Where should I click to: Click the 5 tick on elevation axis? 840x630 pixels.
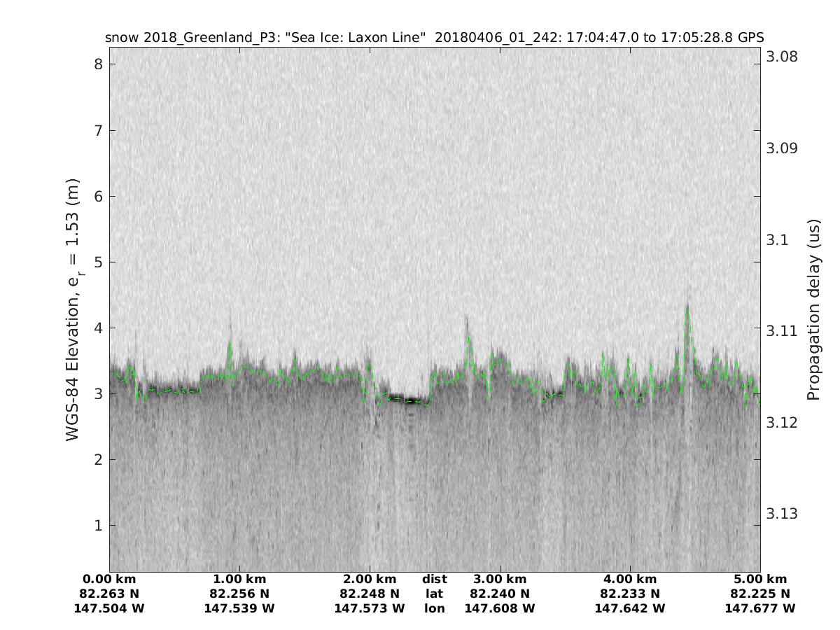99,262
